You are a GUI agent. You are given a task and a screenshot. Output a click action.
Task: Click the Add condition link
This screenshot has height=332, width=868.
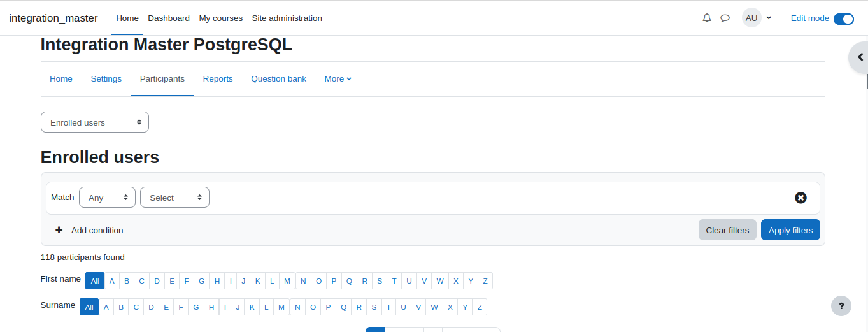[x=97, y=230]
